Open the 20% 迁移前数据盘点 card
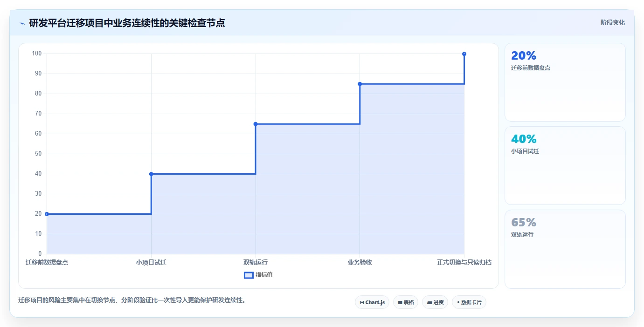Screen dimensions: 644x327 565,82
